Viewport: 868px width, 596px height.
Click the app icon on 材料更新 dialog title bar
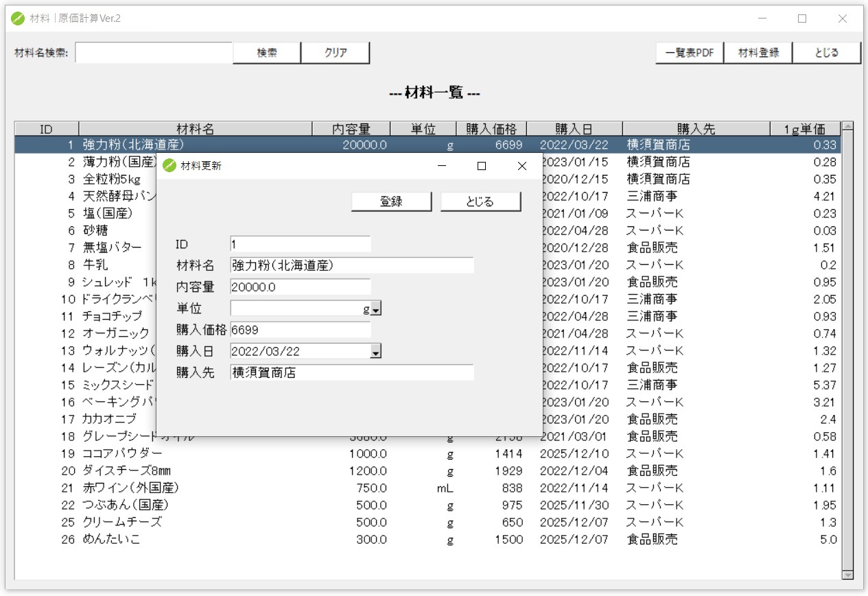tap(168, 165)
